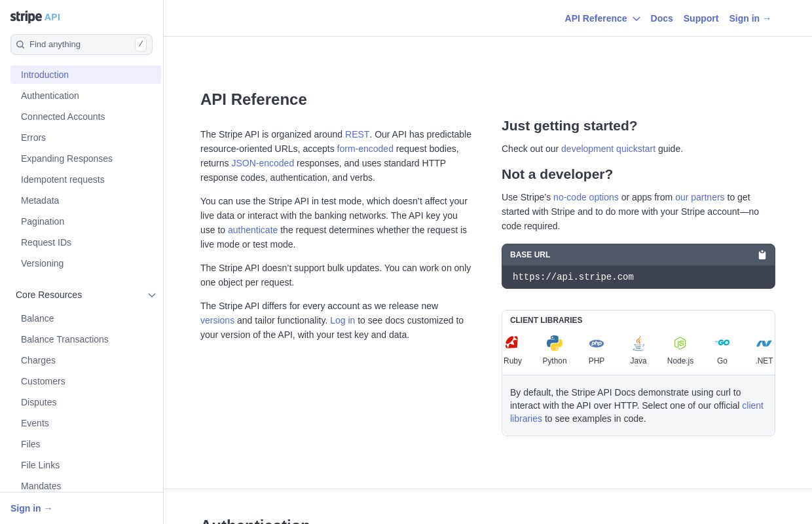Click the Stripe API logo
Screen dimensions: 812x524
click(35, 17)
